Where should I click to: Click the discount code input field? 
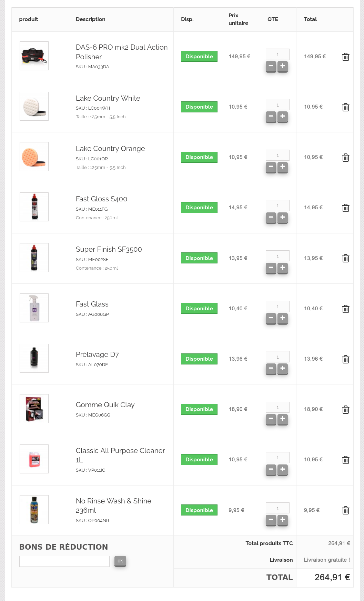click(x=64, y=561)
